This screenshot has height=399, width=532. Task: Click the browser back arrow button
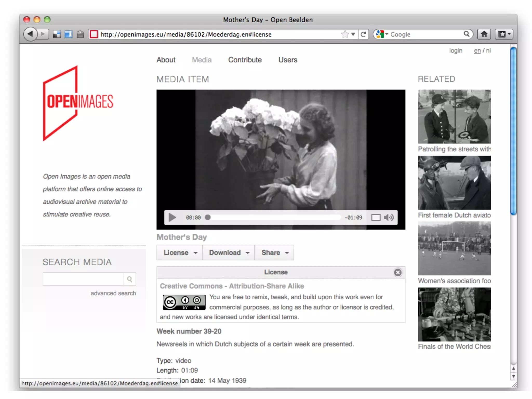[30, 34]
